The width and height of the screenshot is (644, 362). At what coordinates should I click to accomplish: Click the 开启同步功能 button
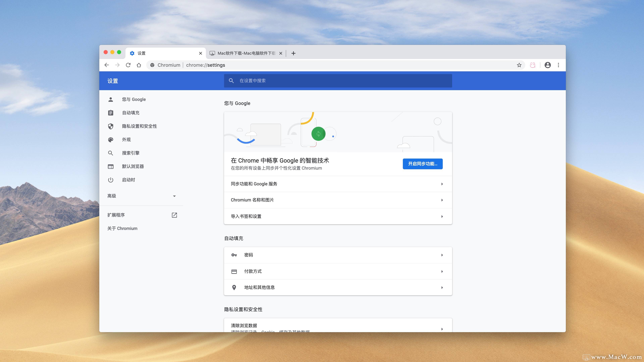pos(422,164)
